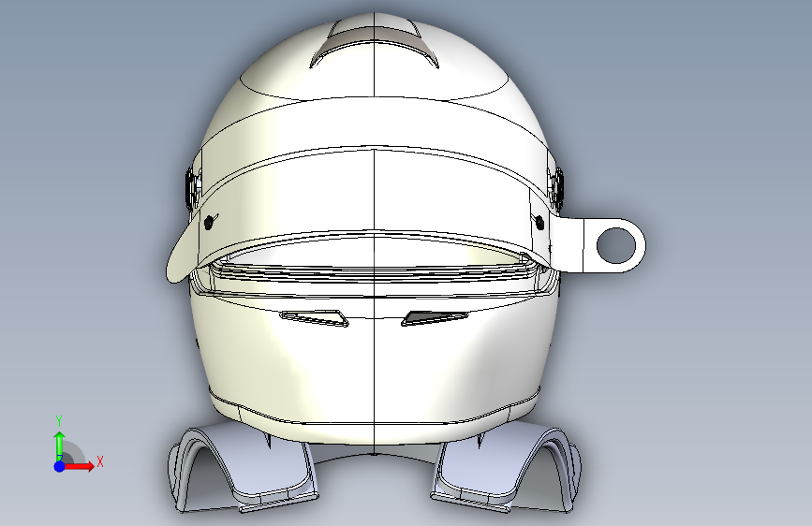Select the right chin vent slot

coord(435,318)
